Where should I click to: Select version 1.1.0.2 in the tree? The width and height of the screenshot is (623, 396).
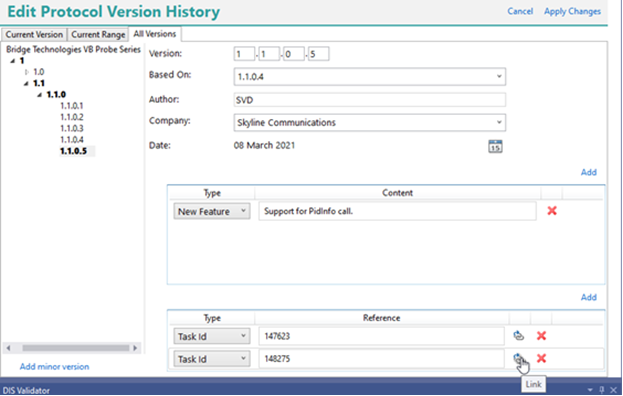(x=72, y=117)
